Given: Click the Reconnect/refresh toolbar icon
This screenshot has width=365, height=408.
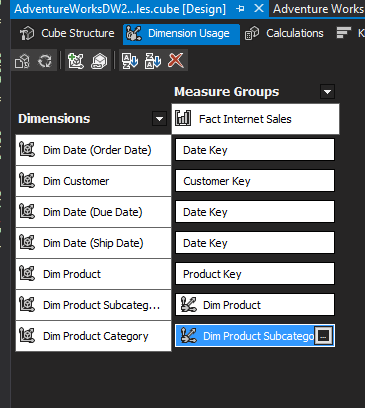Looking at the screenshot, I should pyautogui.click(x=45, y=61).
